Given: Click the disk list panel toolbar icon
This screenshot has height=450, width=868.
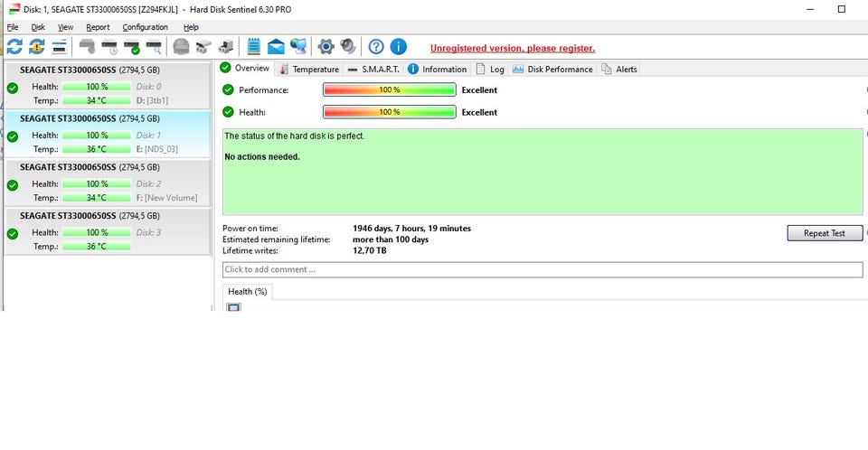Looking at the screenshot, I should pyautogui.click(x=60, y=47).
